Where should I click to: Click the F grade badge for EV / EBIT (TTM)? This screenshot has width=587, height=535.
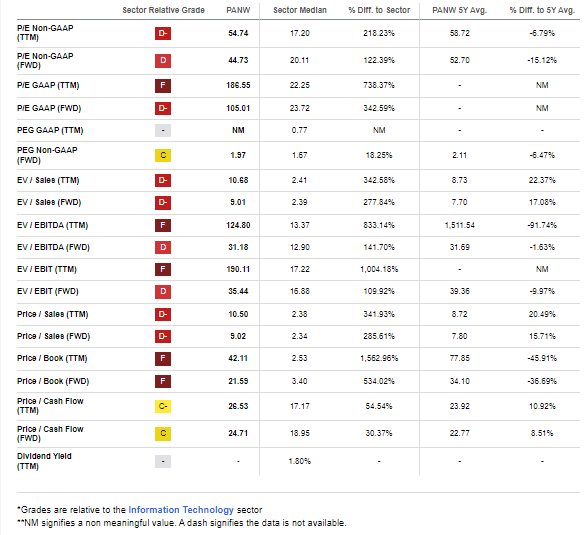pyautogui.click(x=163, y=269)
